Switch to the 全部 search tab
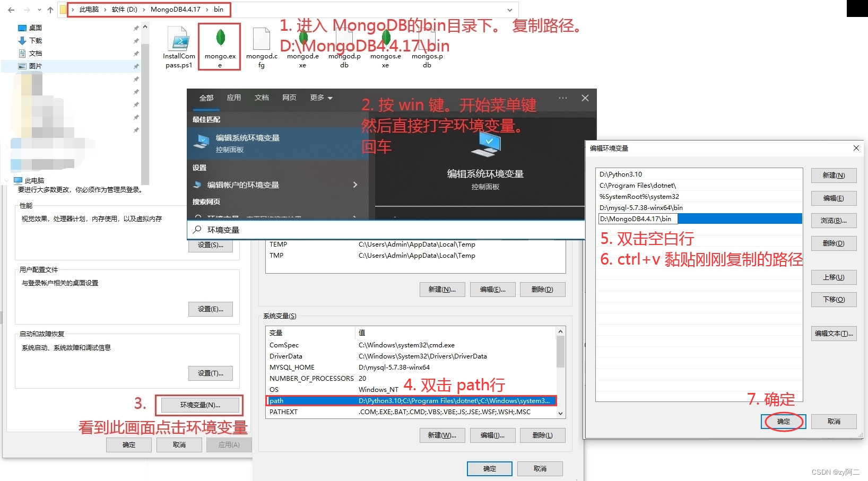The image size is (868, 481). tap(206, 98)
